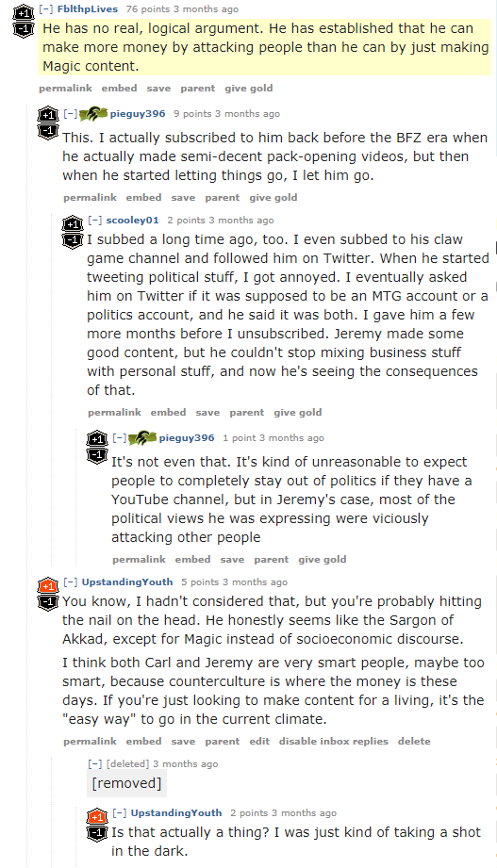Viewport: 497px width, 868px height.
Task: Toggle orange upvote on UpstandingYouth's 2 points comment
Action: (x=96, y=816)
